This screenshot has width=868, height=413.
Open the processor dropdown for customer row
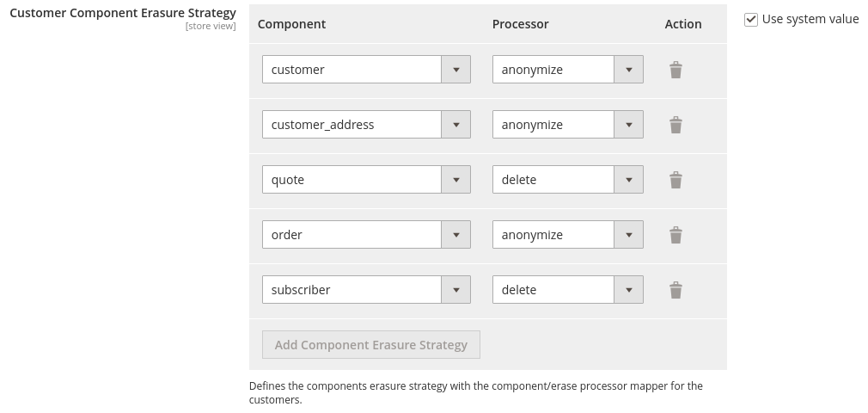(568, 70)
